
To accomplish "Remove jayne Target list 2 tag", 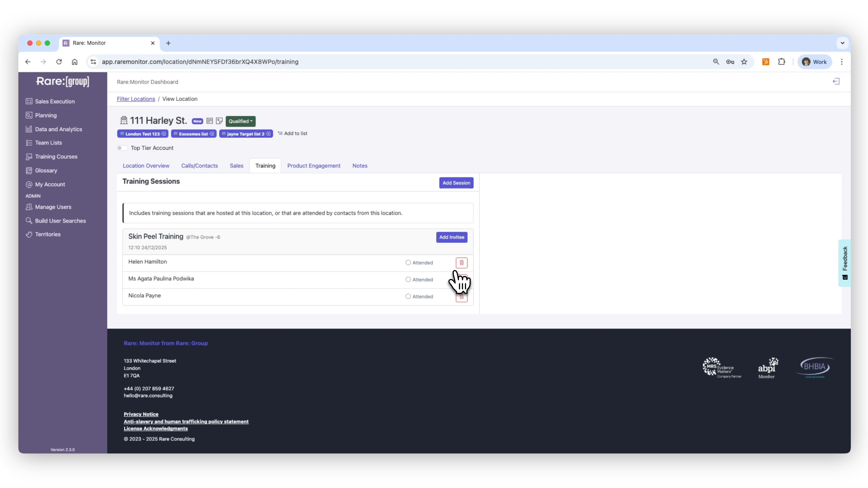I will (x=268, y=134).
